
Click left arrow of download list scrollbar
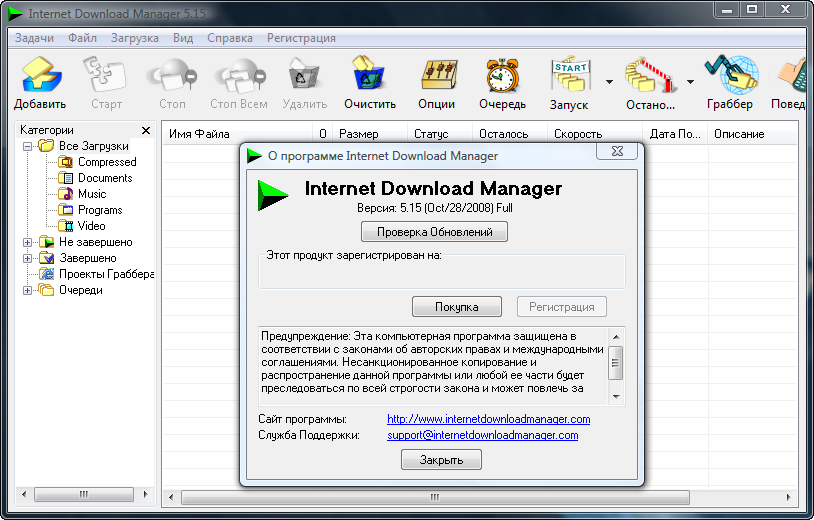(171, 497)
